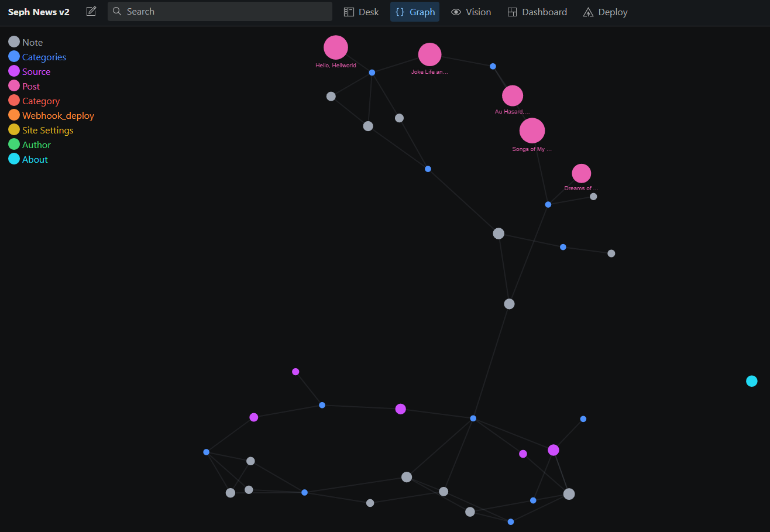Open the Dashboard tab
Screen dimensions: 770x532
click(x=537, y=12)
